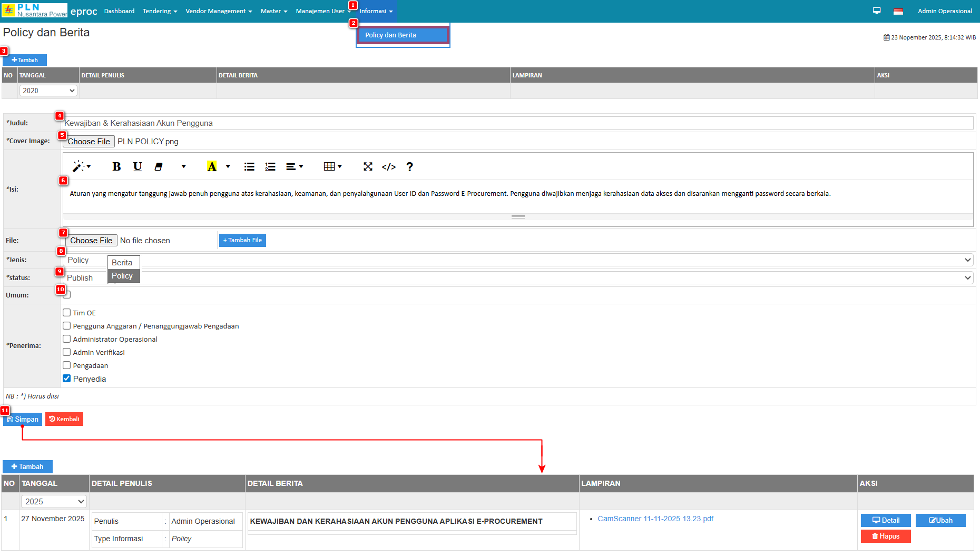The image size is (980, 557).
Task: Uncheck the Penyedia recipient checkbox
Action: [67, 379]
